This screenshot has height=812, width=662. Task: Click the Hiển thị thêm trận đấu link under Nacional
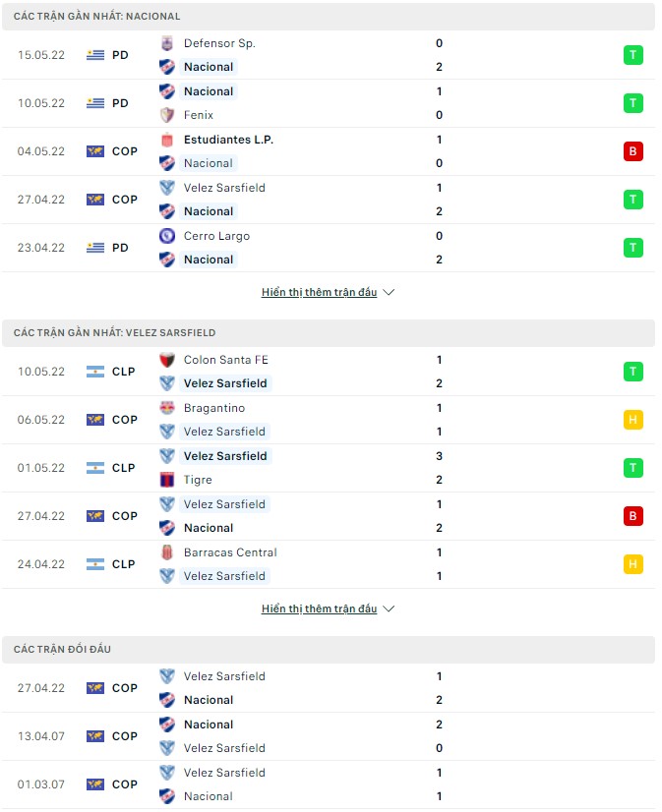point(321,291)
